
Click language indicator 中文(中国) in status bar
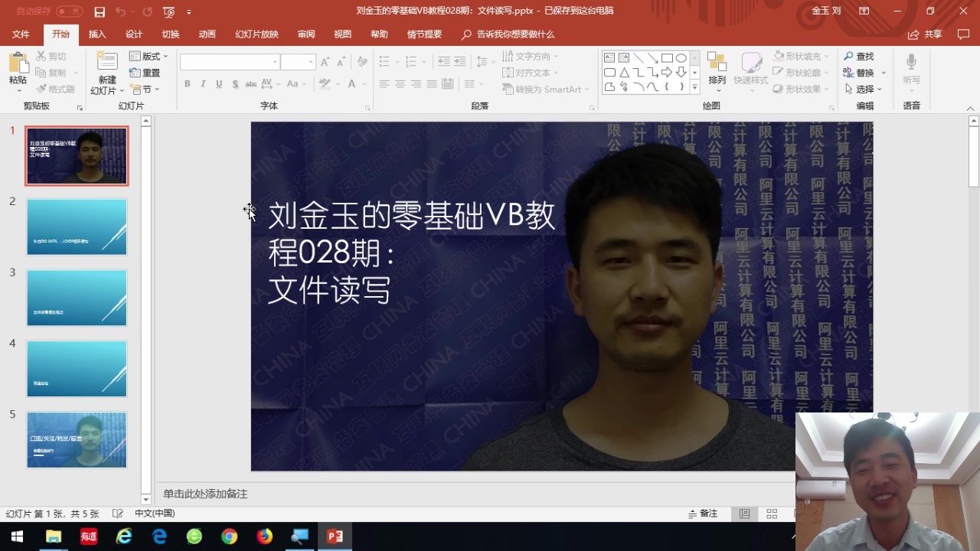point(154,514)
